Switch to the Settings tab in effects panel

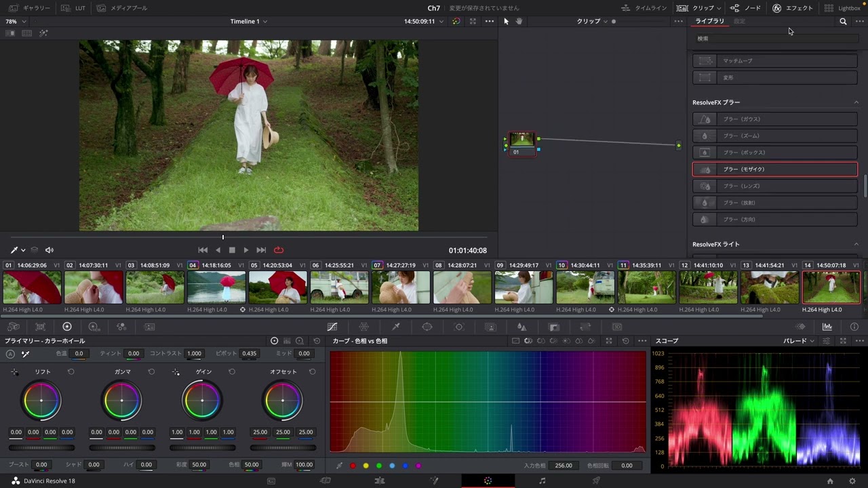point(739,22)
